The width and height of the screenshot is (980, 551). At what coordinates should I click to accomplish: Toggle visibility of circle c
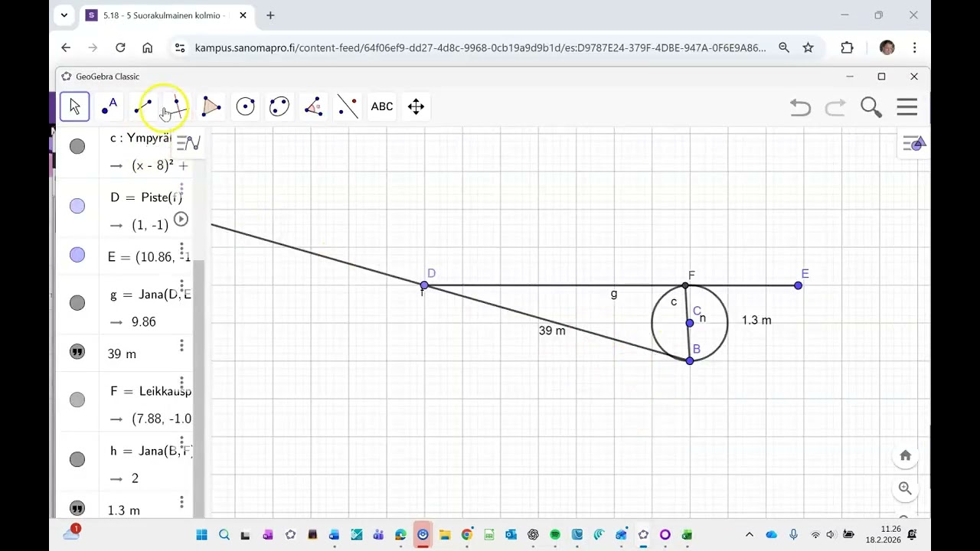point(77,145)
